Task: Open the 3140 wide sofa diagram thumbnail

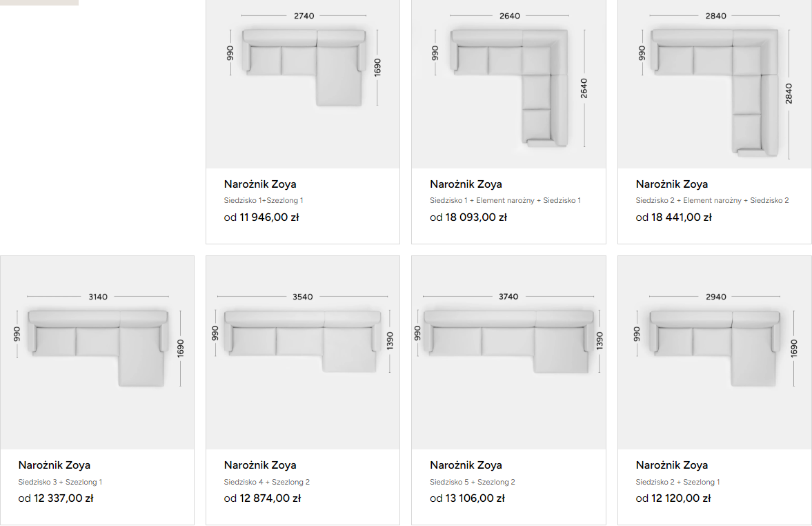Action: pos(97,353)
